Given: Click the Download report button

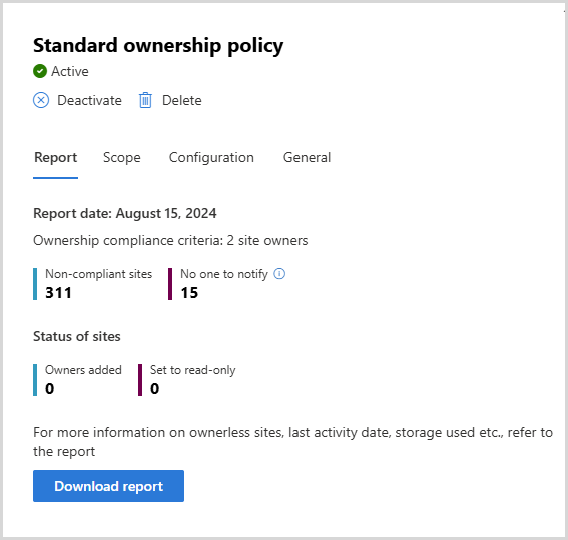Looking at the screenshot, I should (x=108, y=486).
